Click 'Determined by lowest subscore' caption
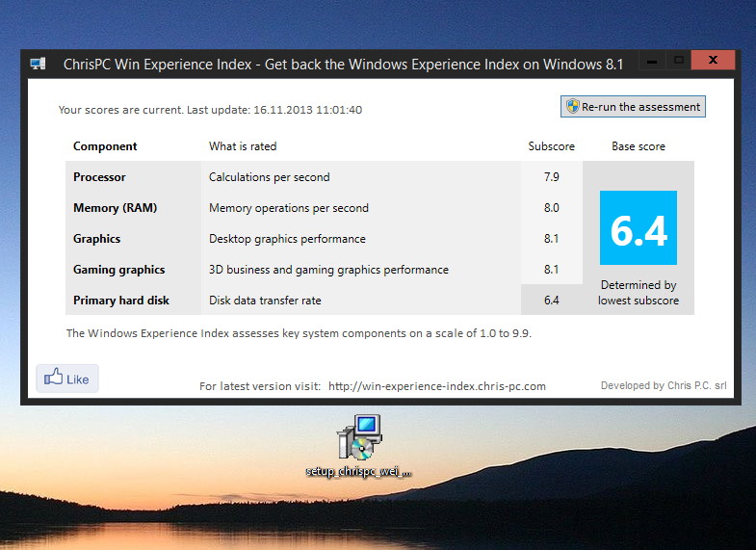 click(x=639, y=293)
